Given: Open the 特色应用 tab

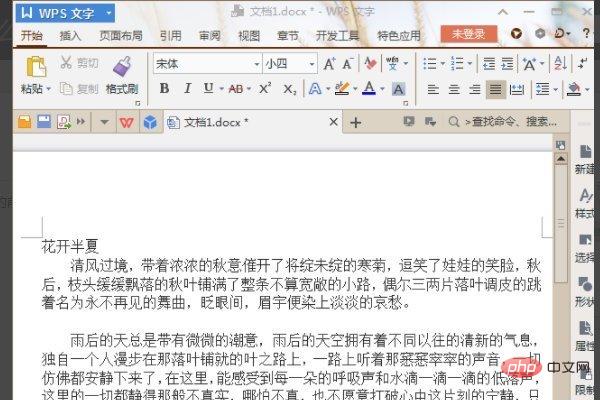Looking at the screenshot, I should [x=399, y=36].
